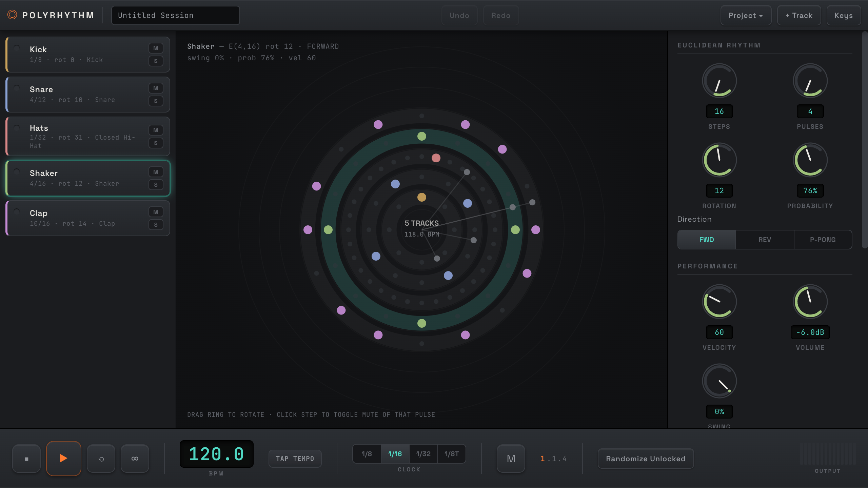Click the loop reset arrow button
Viewport: 868px width, 488px height.
(x=101, y=459)
